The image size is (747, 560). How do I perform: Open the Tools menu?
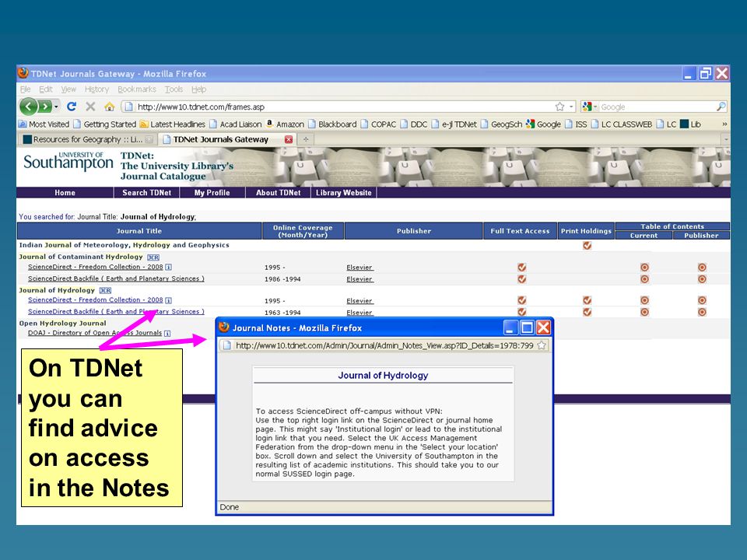pos(174,89)
